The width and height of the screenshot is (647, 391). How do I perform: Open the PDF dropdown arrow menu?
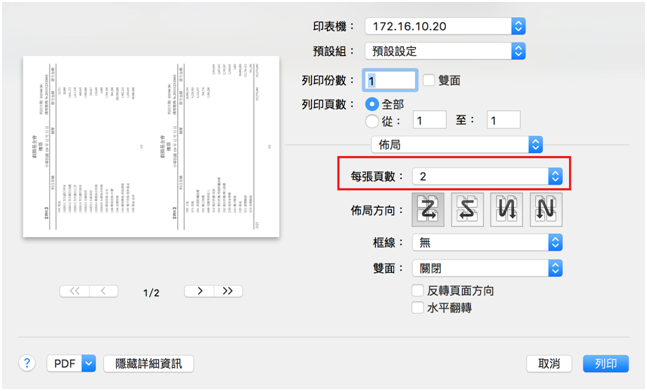(x=89, y=363)
